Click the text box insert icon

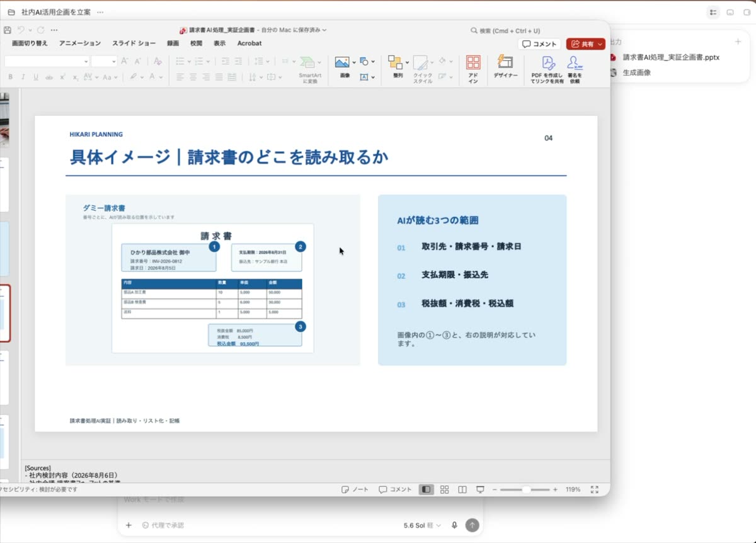[364, 77]
